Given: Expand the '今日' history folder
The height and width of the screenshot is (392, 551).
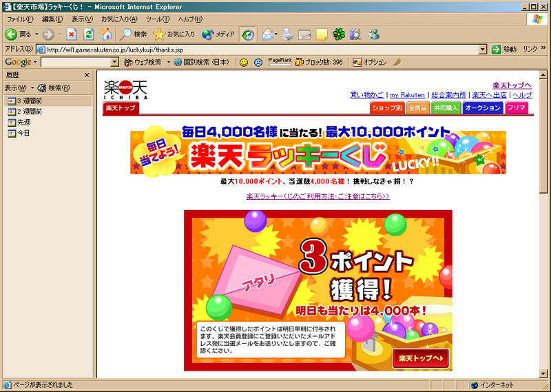Looking at the screenshot, I should pyautogui.click(x=19, y=133).
